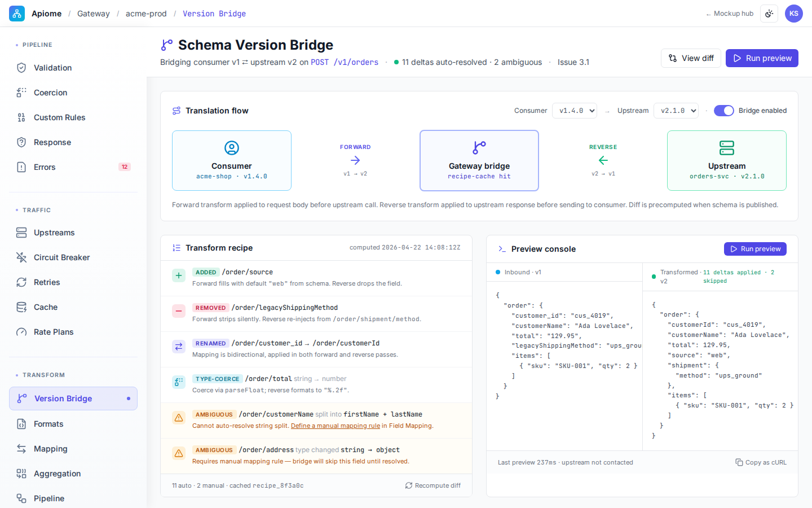The image size is (812, 508).
Task: Click the Apiome logo icon
Action: pos(17,14)
